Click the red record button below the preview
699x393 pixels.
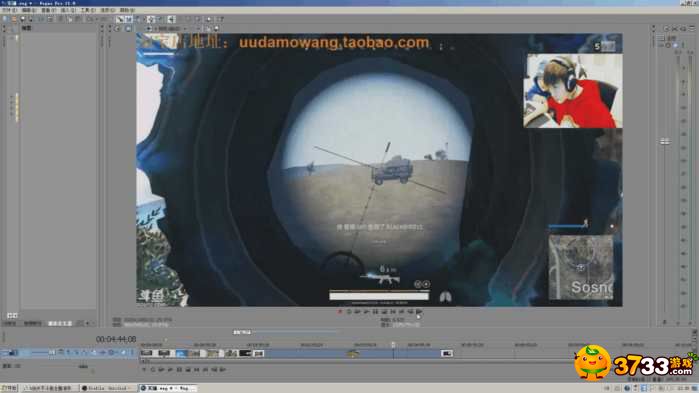pos(340,312)
